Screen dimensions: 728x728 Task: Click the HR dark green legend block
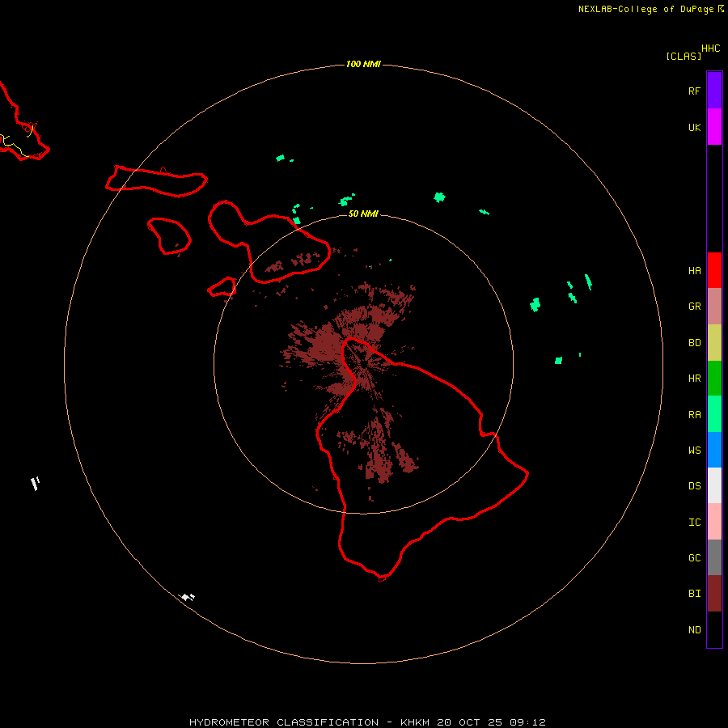coord(714,378)
